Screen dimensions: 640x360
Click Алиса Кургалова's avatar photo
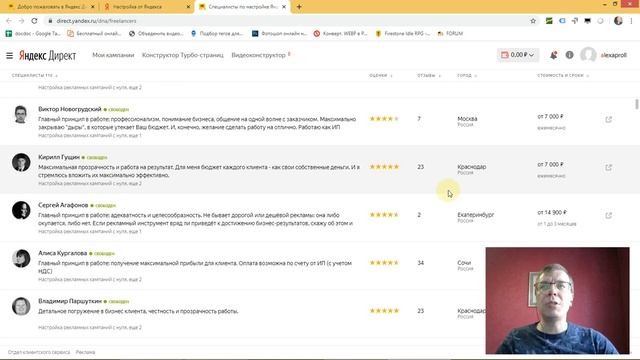point(21,258)
